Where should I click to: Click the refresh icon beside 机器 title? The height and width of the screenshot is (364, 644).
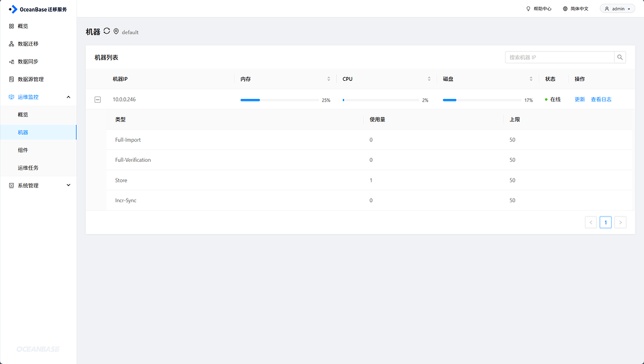click(106, 31)
